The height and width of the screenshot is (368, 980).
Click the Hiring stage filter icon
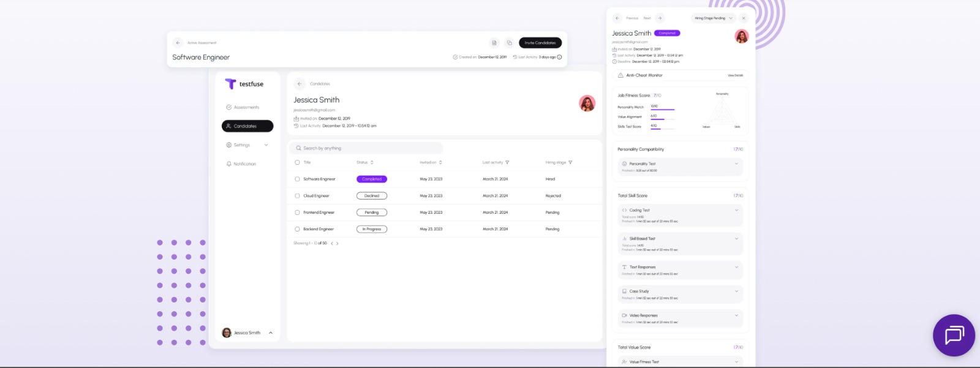(570, 163)
